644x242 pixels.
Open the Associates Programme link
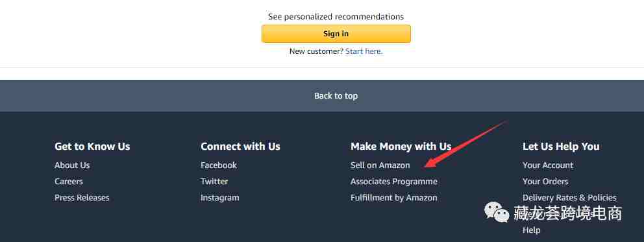coord(394,181)
